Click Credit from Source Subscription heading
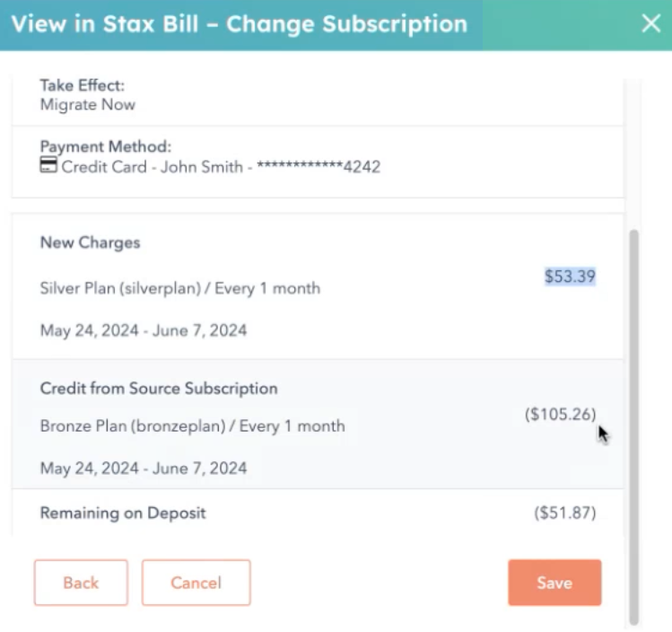 pos(159,389)
